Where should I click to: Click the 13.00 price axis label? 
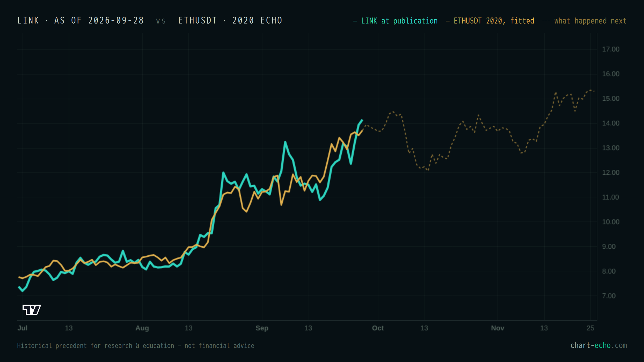pyautogui.click(x=611, y=148)
